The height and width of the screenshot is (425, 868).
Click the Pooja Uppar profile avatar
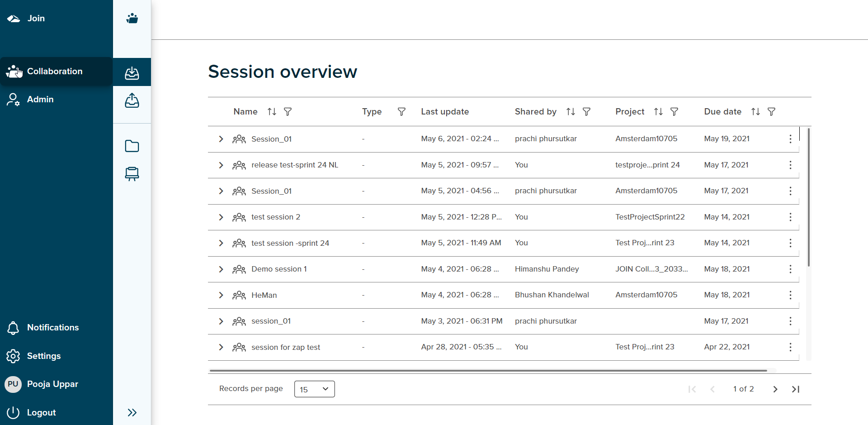tap(13, 384)
